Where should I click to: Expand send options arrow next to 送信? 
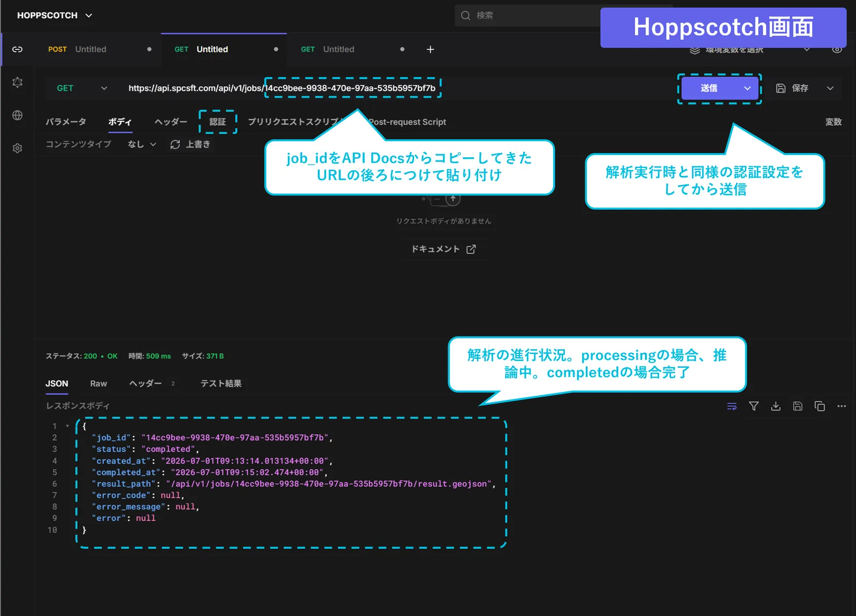tap(747, 88)
